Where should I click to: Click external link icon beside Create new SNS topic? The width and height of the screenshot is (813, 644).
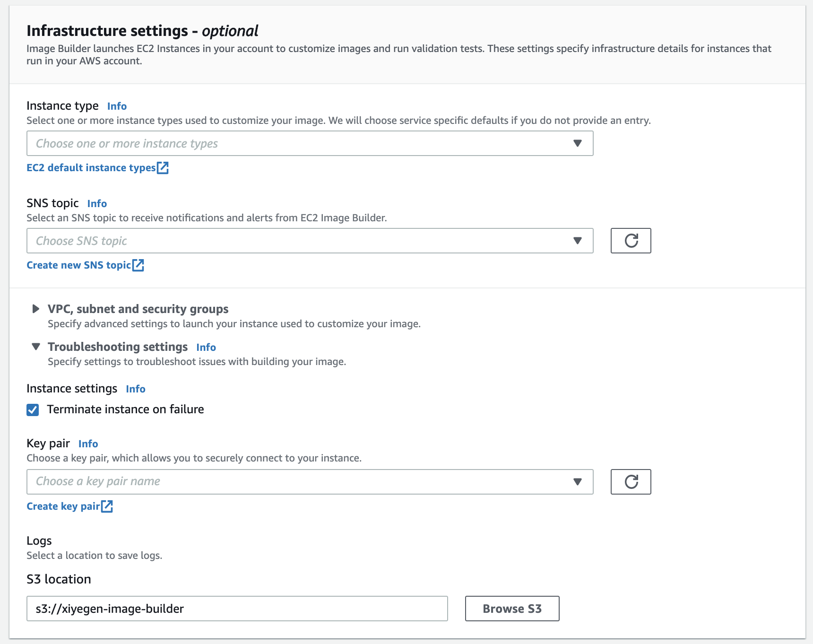138,265
